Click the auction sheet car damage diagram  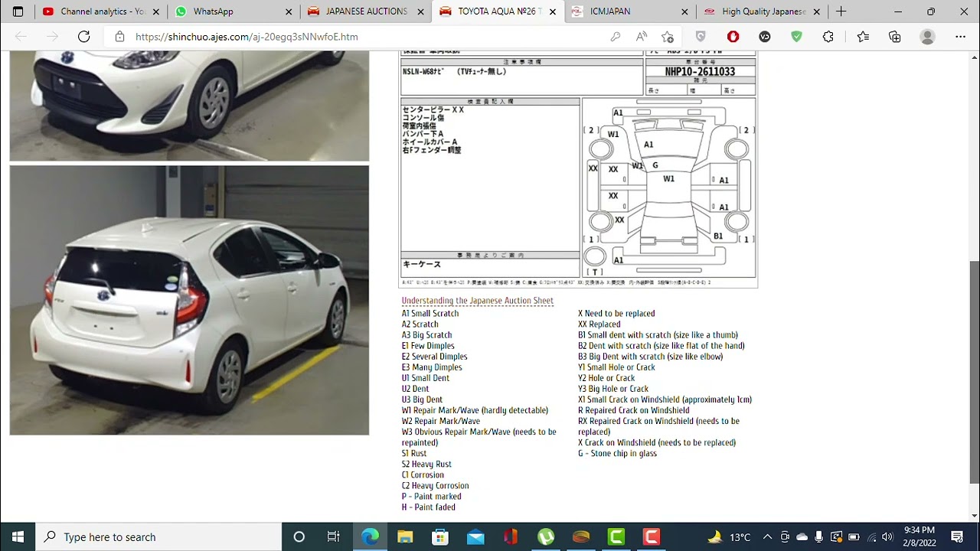pyautogui.click(x=669, y=187)
